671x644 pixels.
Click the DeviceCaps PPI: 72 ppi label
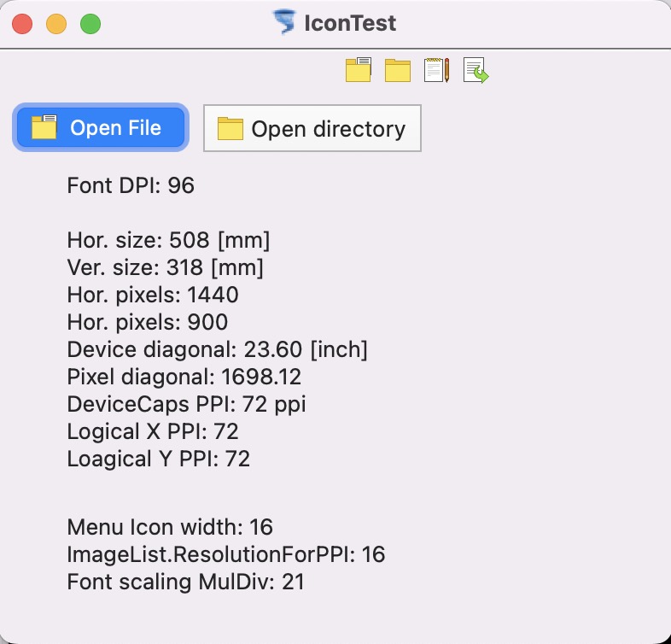pos(186,405)
